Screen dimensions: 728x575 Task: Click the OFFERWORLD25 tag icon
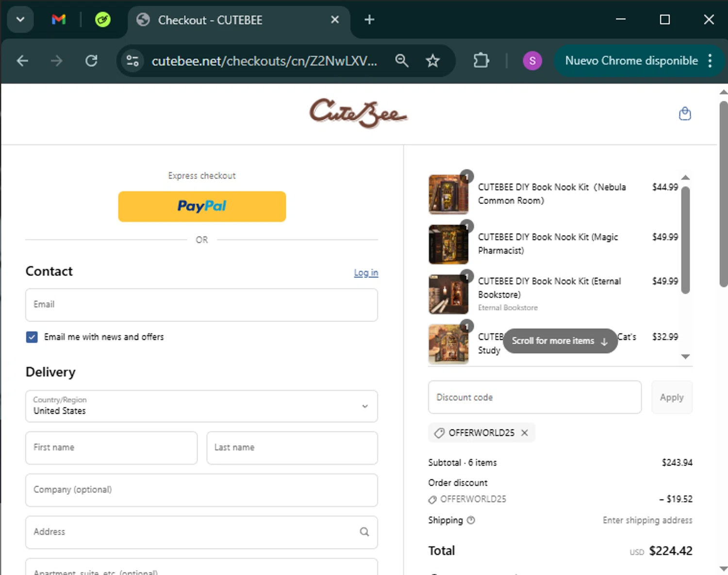click(439, 433)
